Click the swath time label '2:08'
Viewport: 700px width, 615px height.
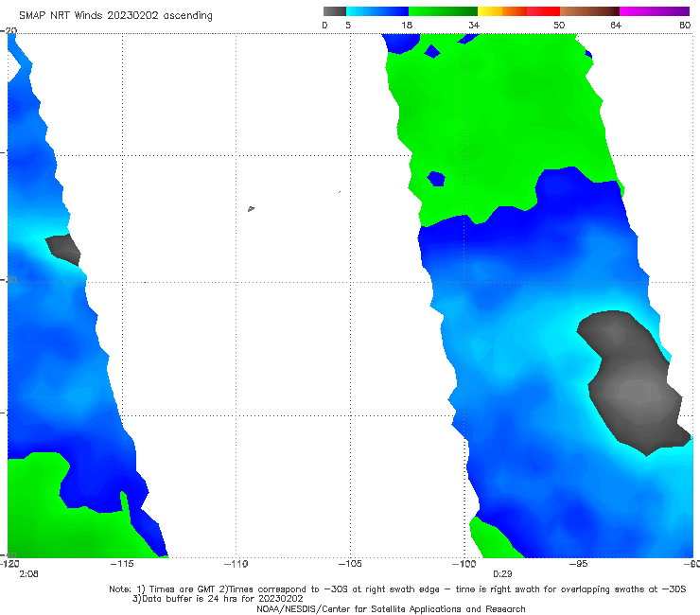pos(28,574)
